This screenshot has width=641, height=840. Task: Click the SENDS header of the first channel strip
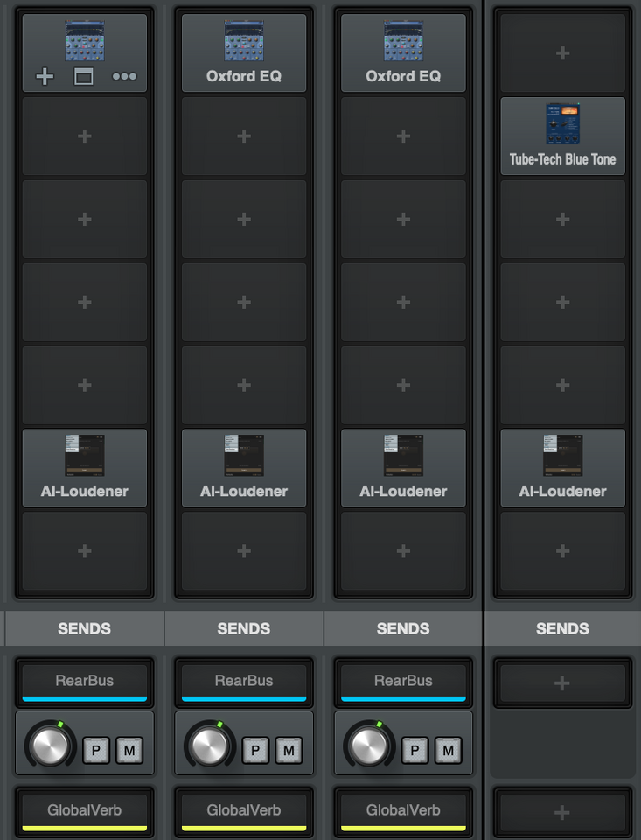[x=85, y=628]
